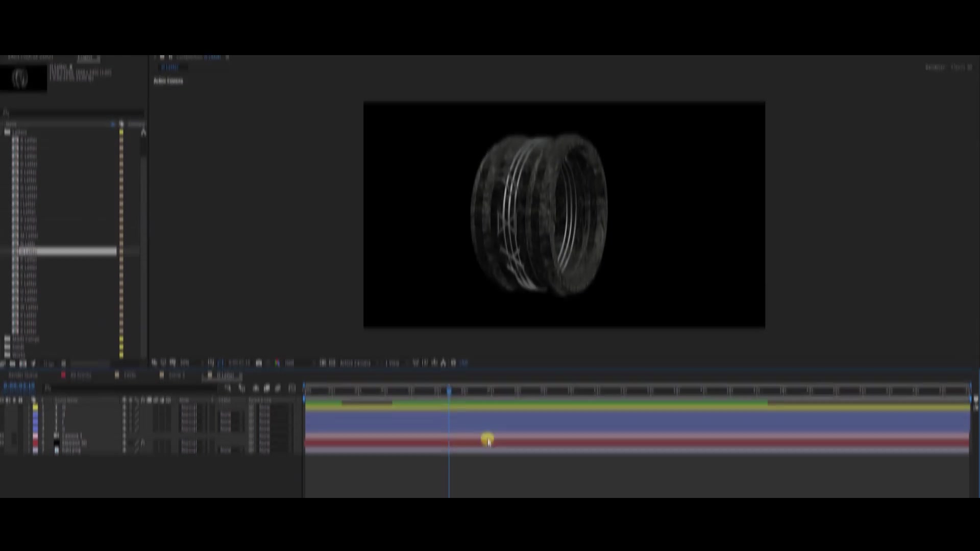980x551 pixels.
Task: Open the grid and guide options icon
Action: (211, 363)
